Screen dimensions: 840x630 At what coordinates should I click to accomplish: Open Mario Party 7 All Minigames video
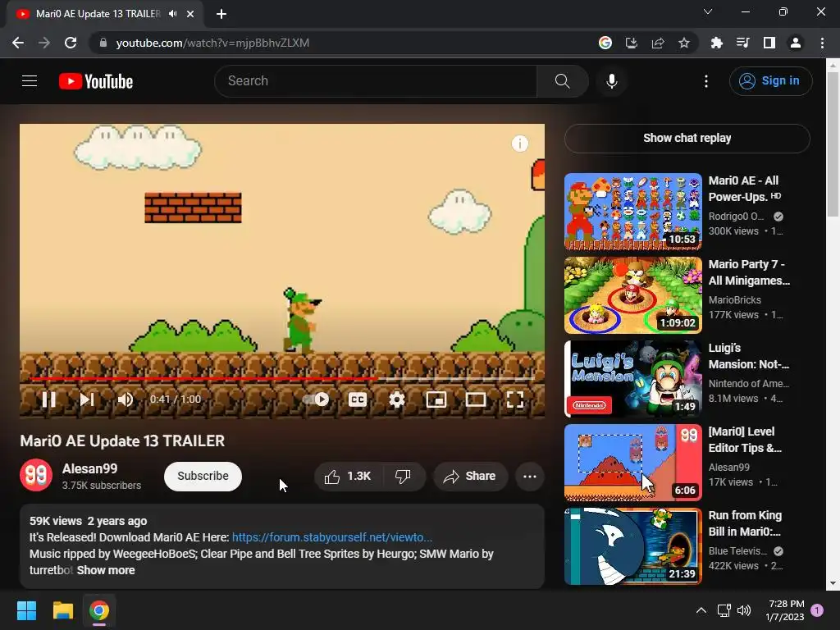(x=632, y=295)
